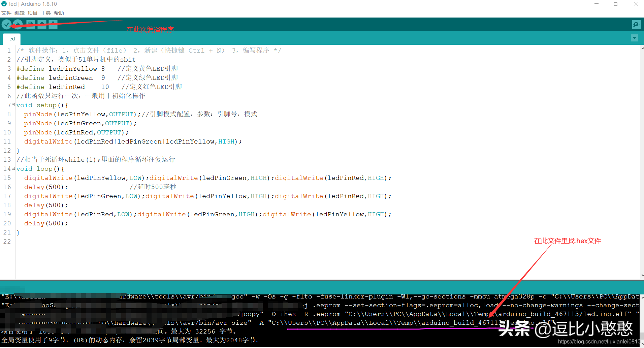
Task: Open the 帮助 menu
Action: 59,13
